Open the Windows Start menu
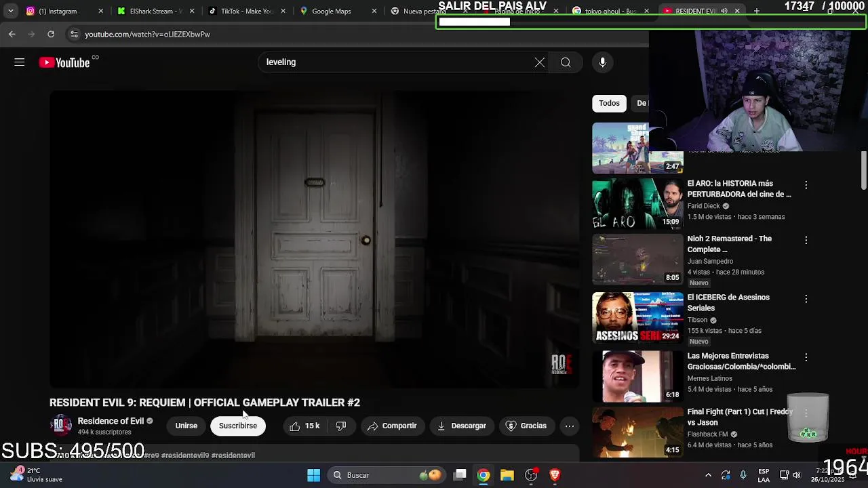The width and height of the screenshot is (868, 488). point(313,475)
